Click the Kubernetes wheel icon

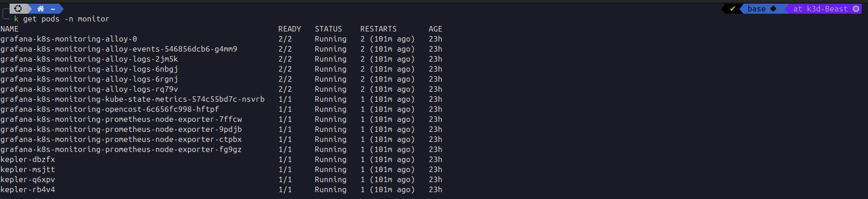point(856,9)
